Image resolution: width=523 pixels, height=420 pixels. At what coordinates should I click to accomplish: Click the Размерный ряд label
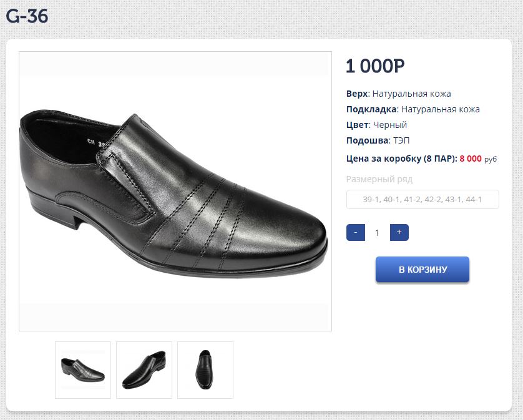pos(379,180)
